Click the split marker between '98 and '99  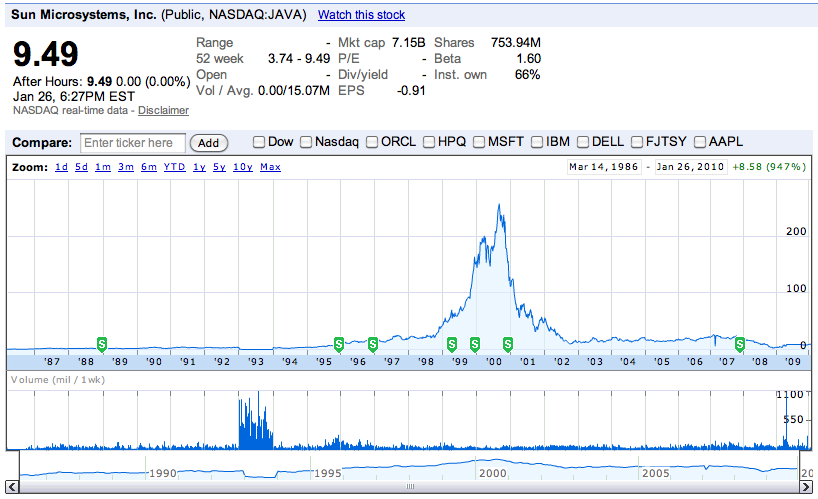[452, 344]
